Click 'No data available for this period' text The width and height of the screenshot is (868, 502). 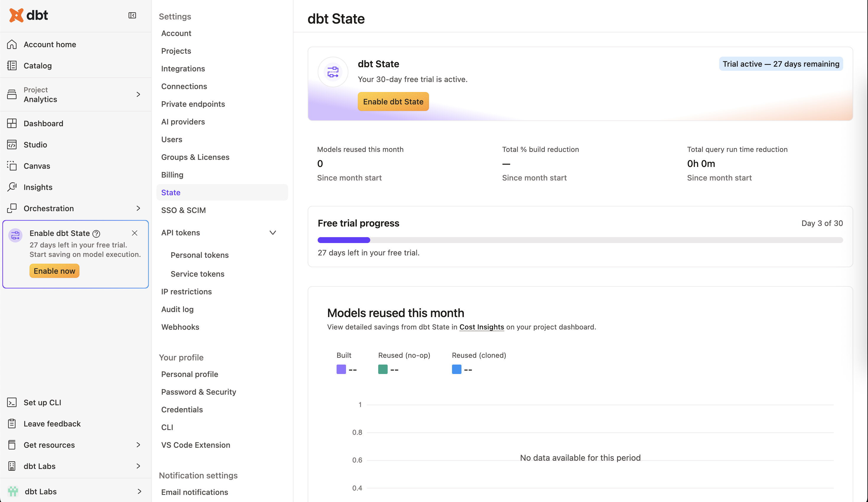[x=580, y=458]
